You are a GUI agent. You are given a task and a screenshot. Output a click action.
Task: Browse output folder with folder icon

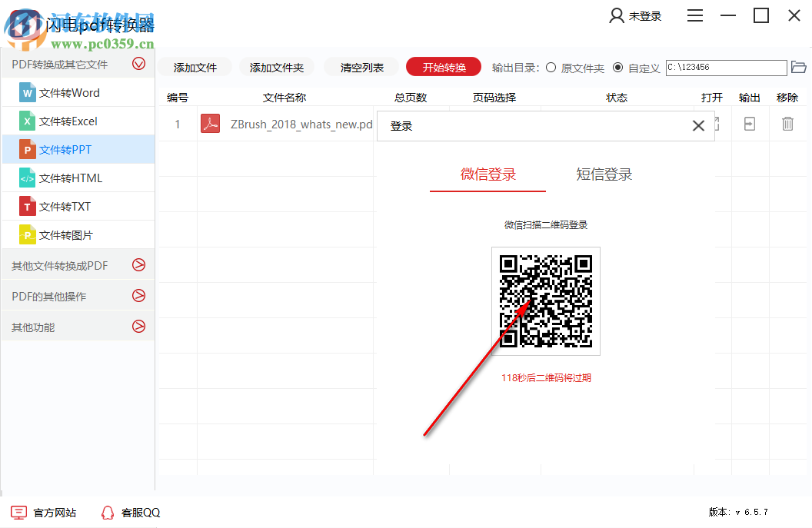coord(798,68)
